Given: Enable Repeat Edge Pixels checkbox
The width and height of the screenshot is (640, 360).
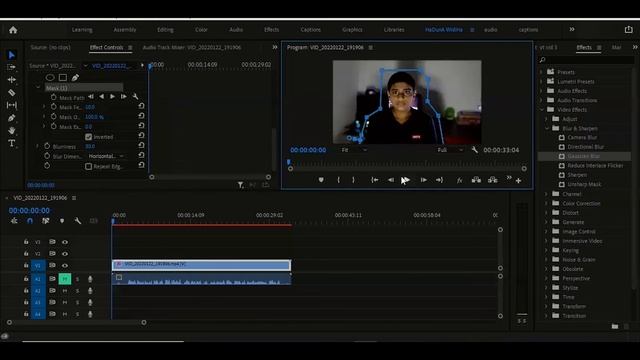Looking at the screenshot, I should pos(89,166).
